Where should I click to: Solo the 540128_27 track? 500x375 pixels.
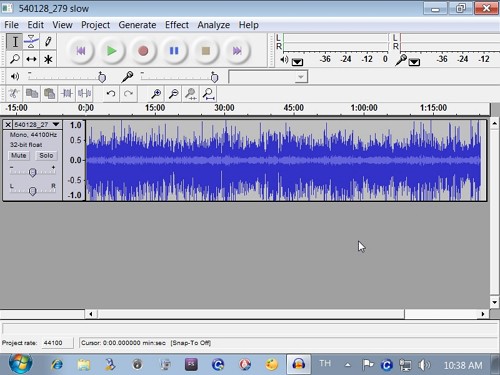coord(46,156)
